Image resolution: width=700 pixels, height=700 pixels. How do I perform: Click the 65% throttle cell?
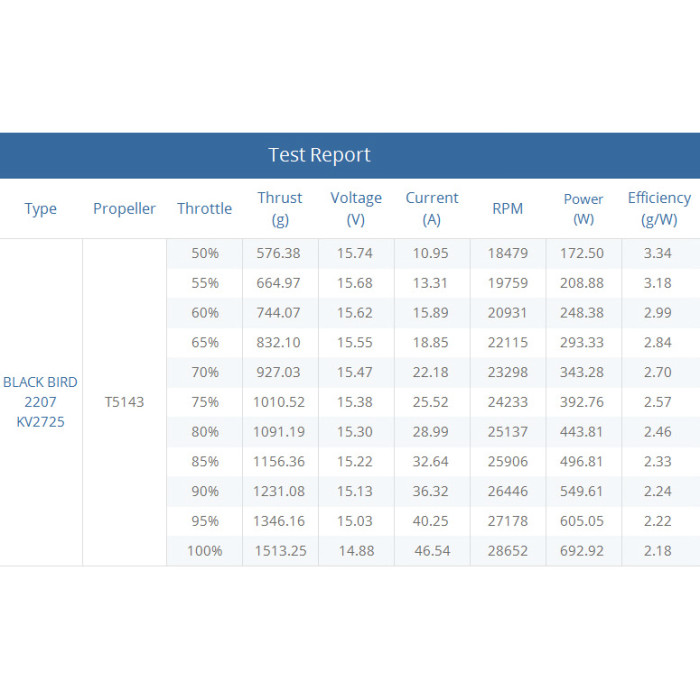click(x=205, y=342)
